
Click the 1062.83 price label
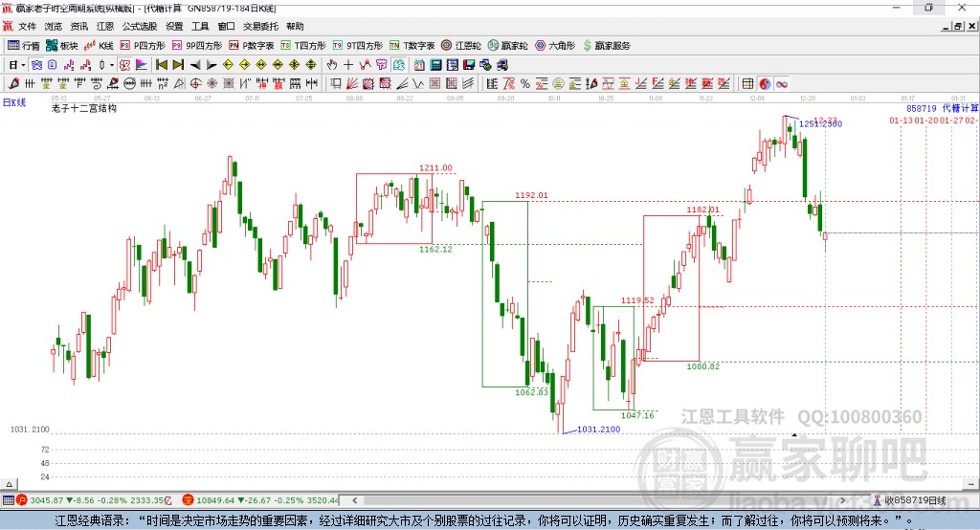click(x=531, y=392)
